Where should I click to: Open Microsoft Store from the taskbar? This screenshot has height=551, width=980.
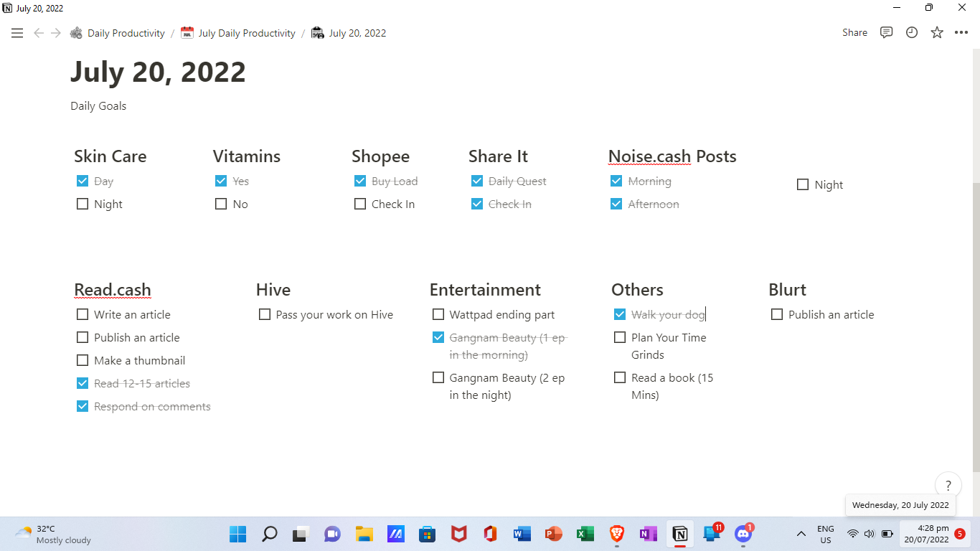tap(427, 534)
